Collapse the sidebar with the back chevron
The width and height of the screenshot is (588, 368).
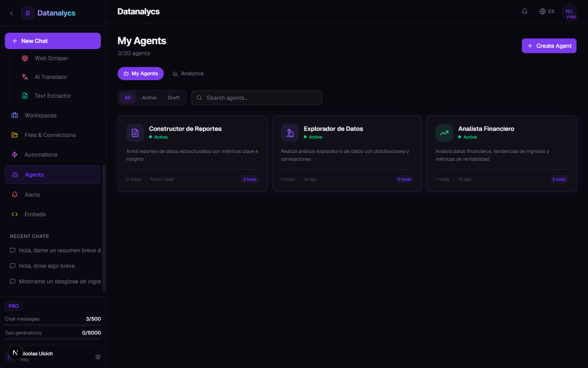(11, 13)
